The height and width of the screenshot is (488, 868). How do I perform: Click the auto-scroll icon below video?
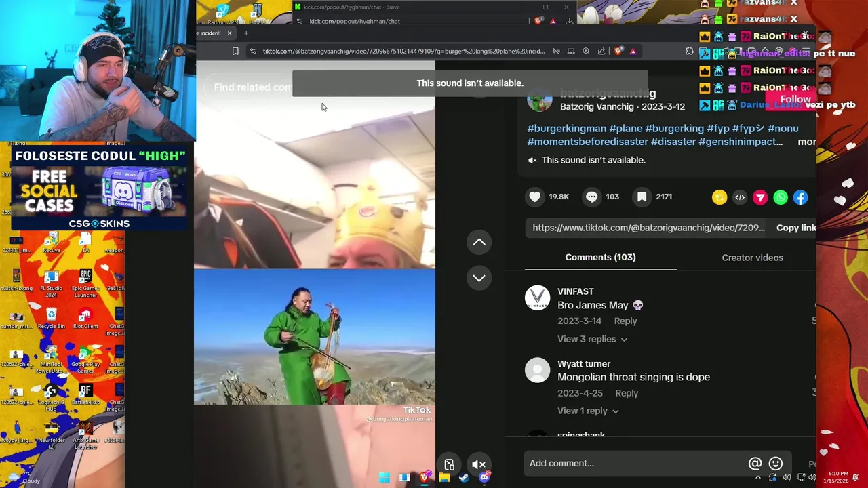coord(449,464)
